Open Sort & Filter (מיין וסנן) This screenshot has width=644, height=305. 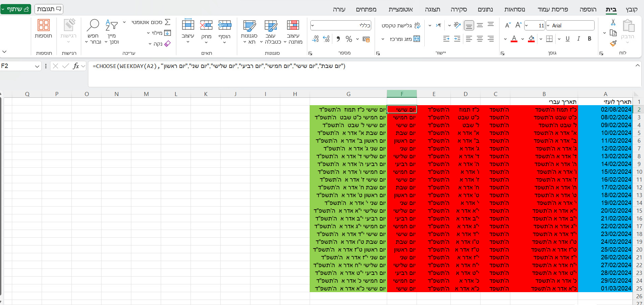112,32
